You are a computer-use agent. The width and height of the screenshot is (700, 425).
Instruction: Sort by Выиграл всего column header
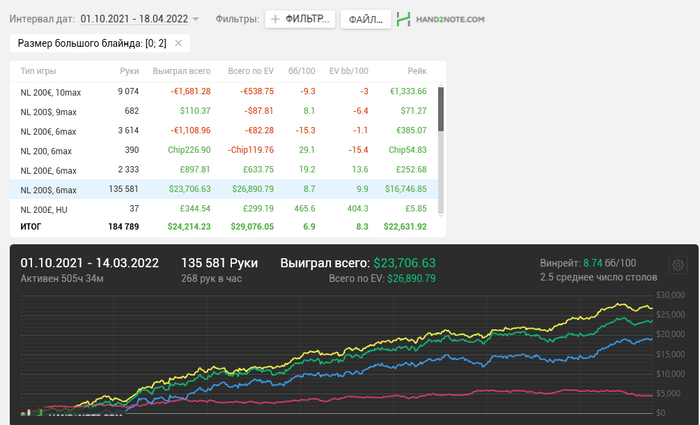[x=181, y=71]
